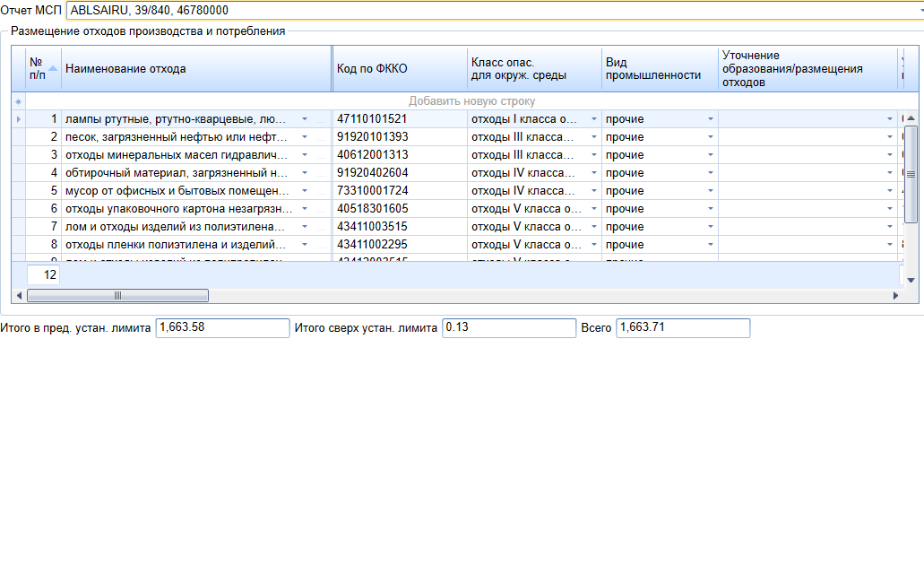Click horizontal scrollbar left arrow
This screenshot has height=565, width=924.
[x=19, y=296]
